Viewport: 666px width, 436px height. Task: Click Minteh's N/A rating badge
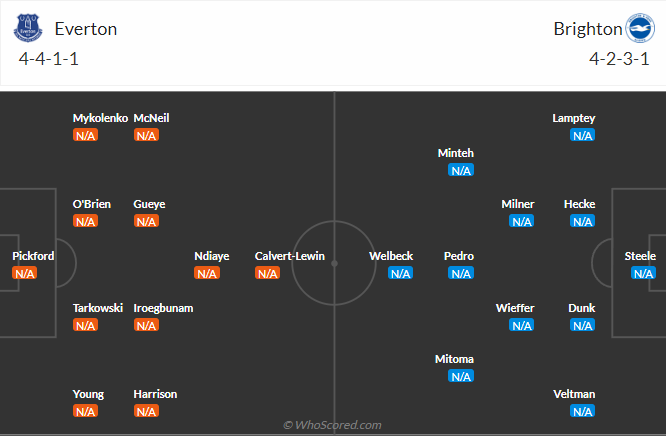tap(461, 170)
